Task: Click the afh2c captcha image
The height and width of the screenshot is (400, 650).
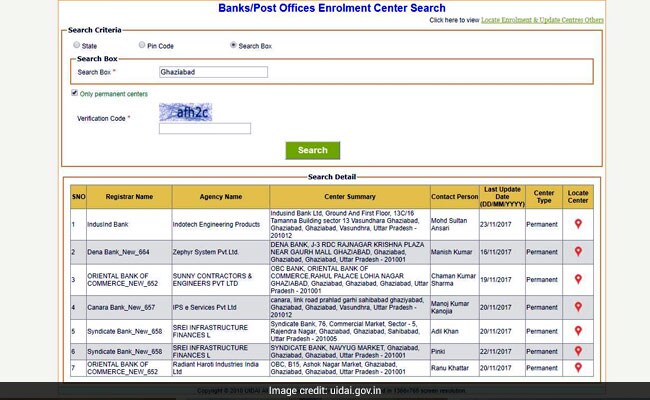Action: [186, 112]
